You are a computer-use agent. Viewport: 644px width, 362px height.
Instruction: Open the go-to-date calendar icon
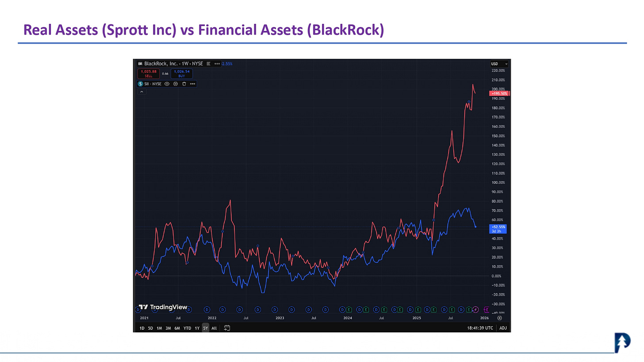(227, 328)
